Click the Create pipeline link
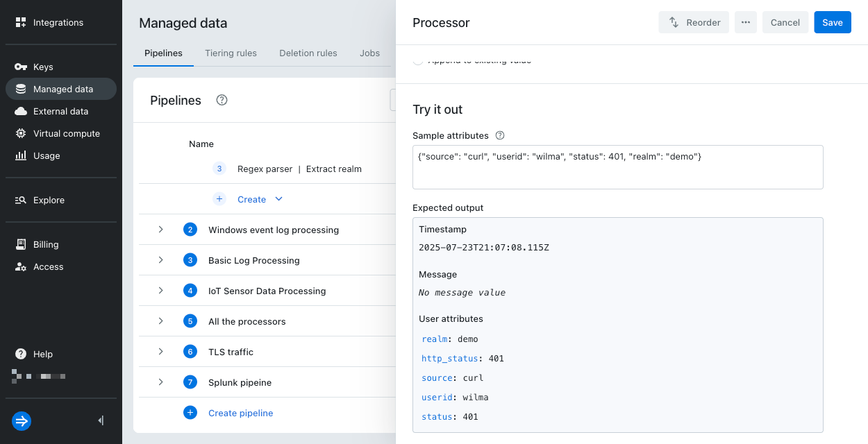This screenshot has width=868, height=444. tap(241, 413)
